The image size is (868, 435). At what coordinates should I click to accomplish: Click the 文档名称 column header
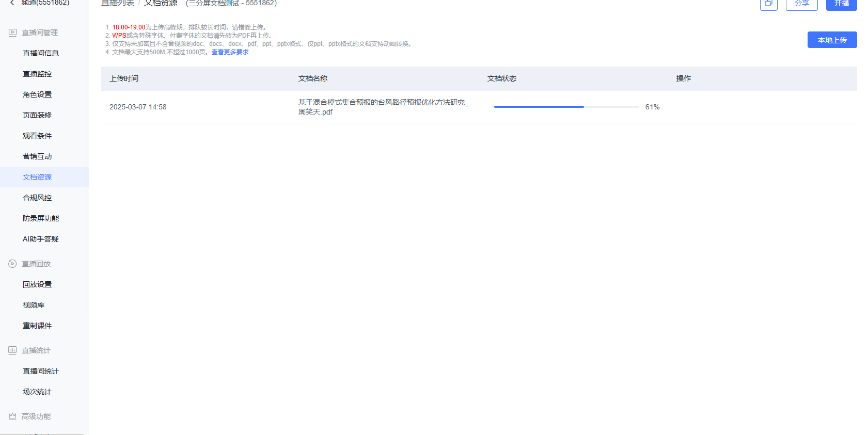313,78
